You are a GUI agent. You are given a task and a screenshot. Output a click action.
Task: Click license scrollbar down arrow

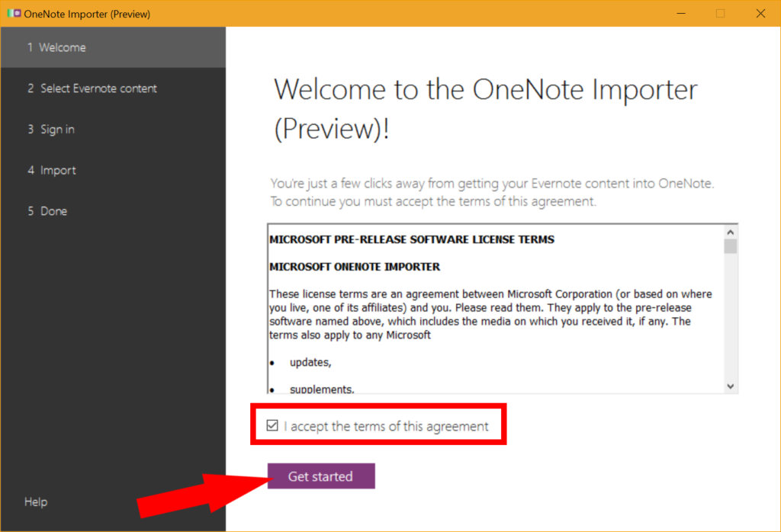tap(730, 386)
